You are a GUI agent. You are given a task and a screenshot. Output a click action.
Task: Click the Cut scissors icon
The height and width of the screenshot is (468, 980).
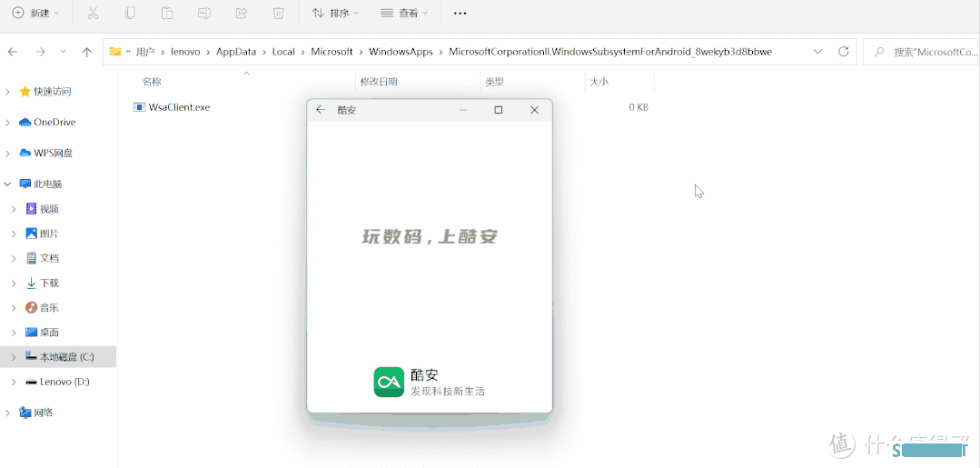point(94,13)
